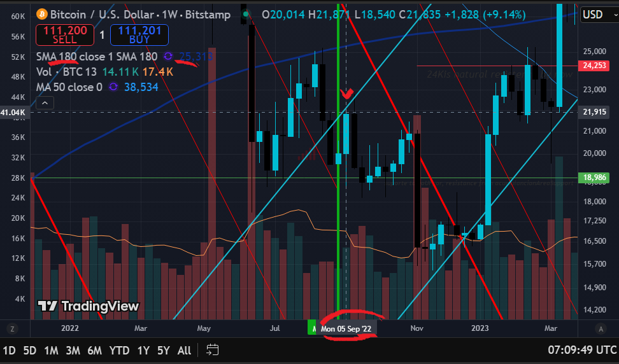
Task: Select the 6M time range
Action: click(95, 350)
